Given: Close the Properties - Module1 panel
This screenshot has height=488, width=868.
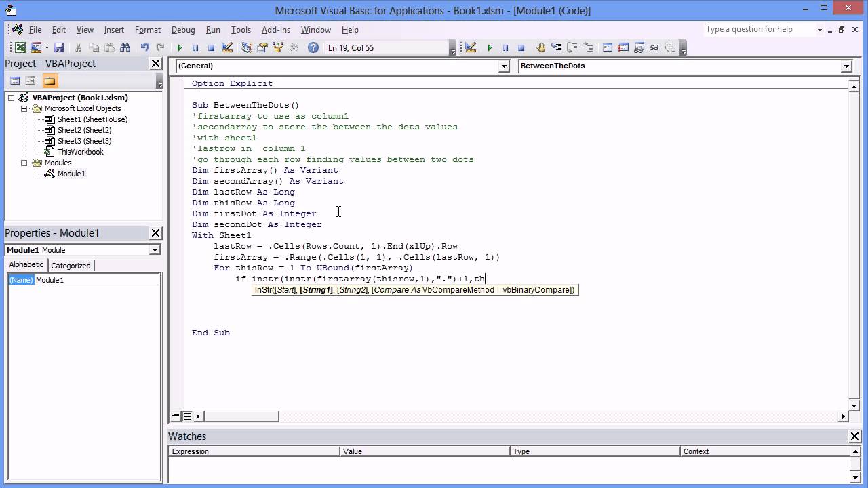Looking at the screenshot, I should pyautogui.click(x=155, y=233).
